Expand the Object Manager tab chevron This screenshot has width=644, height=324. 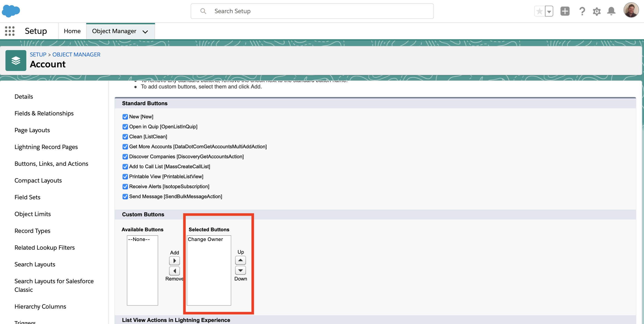coord(145,32)
